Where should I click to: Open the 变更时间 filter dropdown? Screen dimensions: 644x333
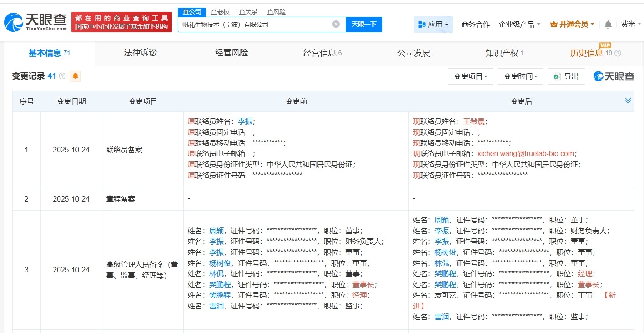click(520, 76)
